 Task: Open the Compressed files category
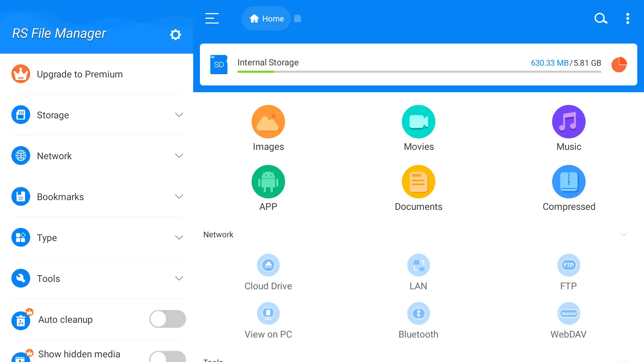click(568, 188)
